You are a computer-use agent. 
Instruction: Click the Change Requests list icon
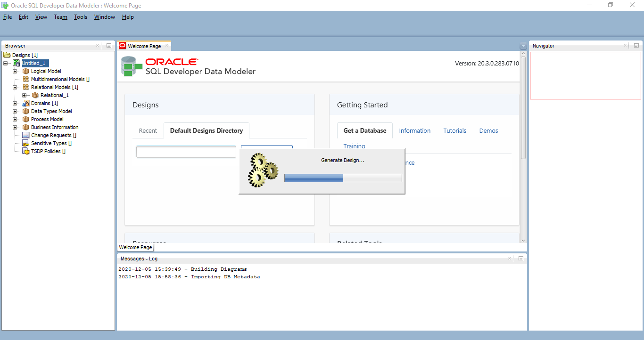point(26,135)
